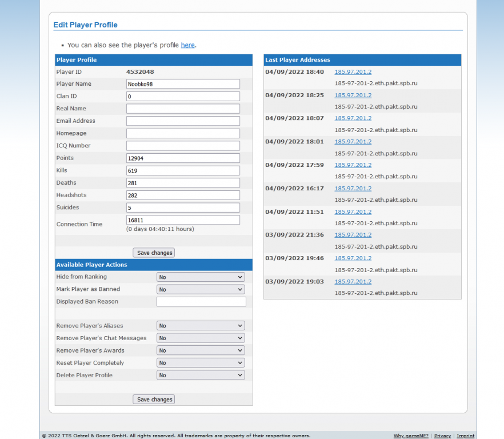This screenshot has height=439, width=504.
Task: Open the Remove Player's Awards dropdown
Action: pyautogui.click(x=201, y=350)
